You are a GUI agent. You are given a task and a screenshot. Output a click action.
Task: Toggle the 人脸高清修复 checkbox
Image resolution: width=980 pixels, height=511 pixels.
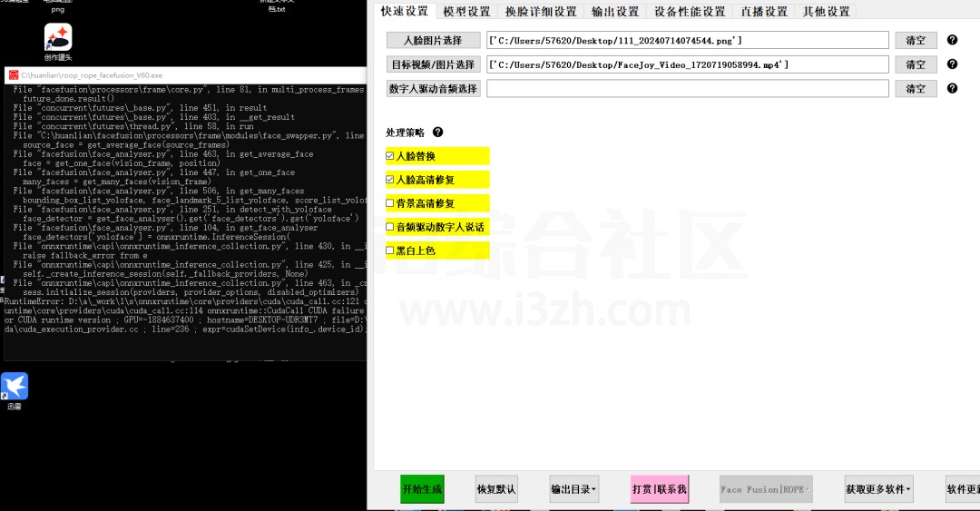[390, 180]
